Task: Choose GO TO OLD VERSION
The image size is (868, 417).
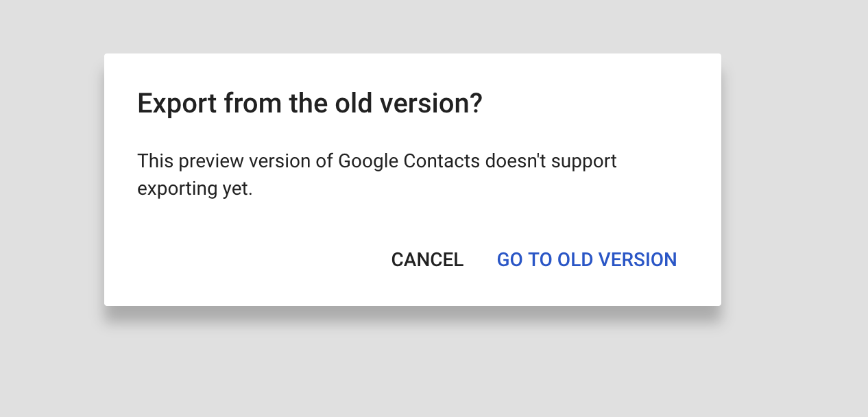Action: [x=586, y=260]
